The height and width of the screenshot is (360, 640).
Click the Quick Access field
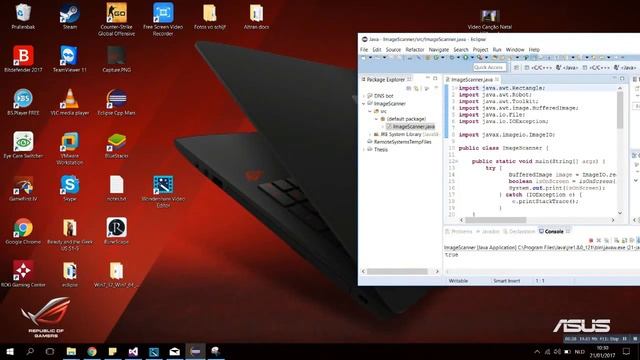click(x=489, y=67)
